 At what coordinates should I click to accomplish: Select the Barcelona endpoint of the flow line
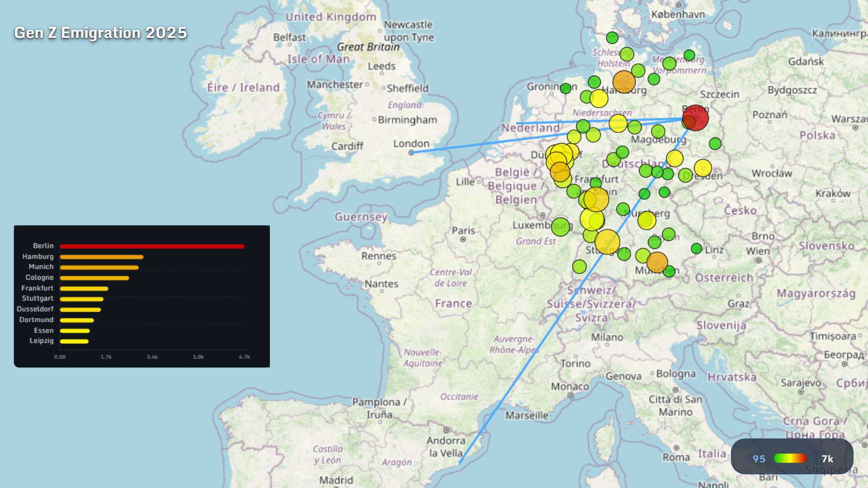click(461, 462)
